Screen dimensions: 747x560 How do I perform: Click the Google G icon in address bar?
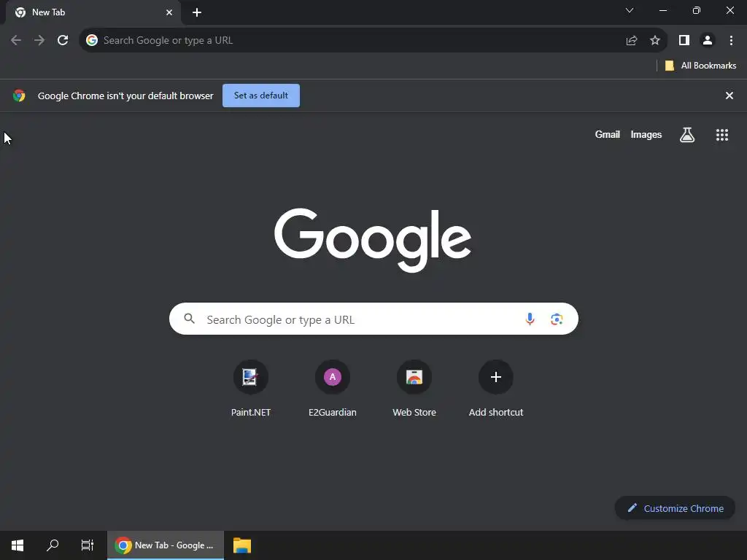(x=92, y=41)
